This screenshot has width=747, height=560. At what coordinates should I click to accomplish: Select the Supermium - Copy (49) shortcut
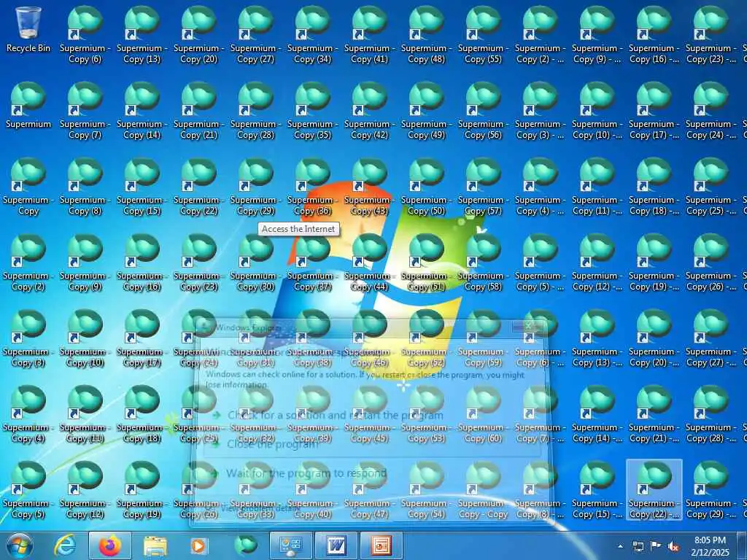426,111
